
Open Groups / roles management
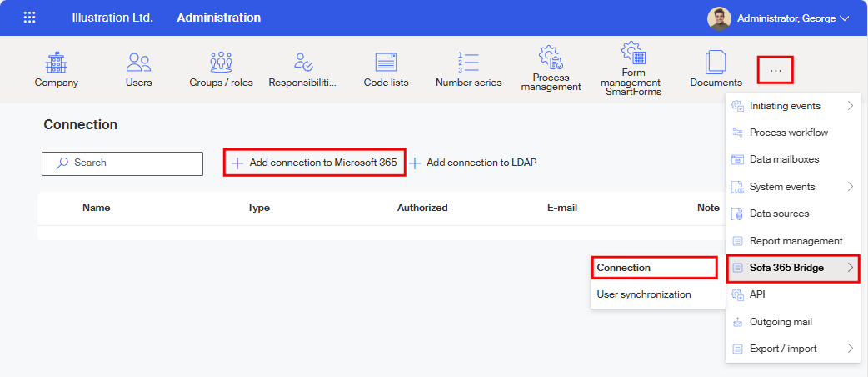click(x=221, y=68)
